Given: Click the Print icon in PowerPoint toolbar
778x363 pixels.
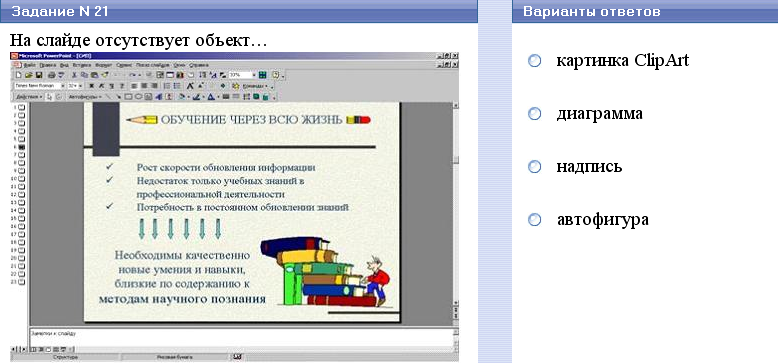Looking at the screenshot, I should tap(52, 75).
